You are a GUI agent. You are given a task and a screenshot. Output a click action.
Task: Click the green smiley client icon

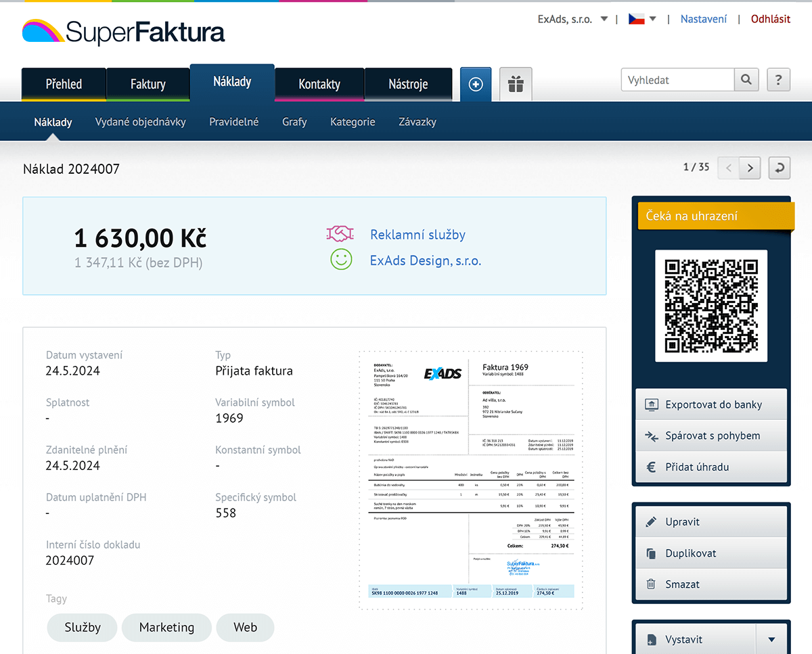tap(341, 259)
